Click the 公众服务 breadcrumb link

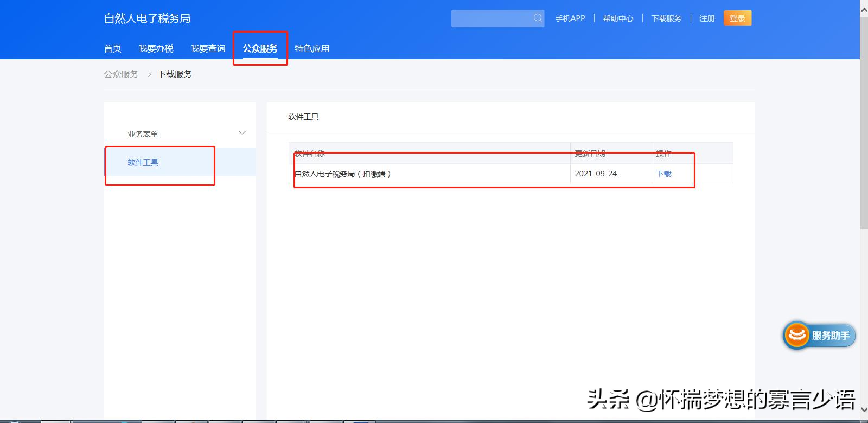click(121, 74)
